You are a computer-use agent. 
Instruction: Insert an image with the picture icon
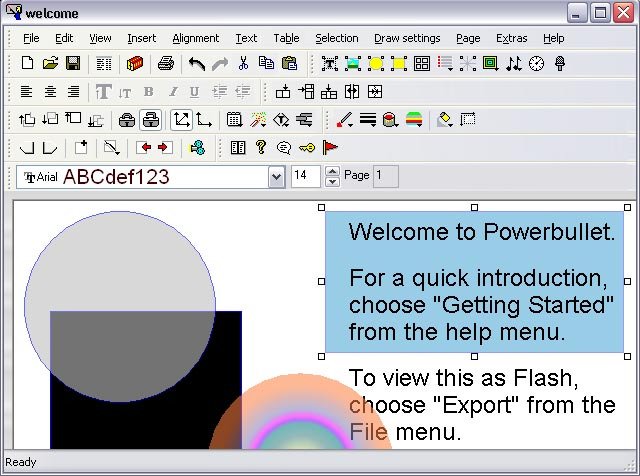click(x=353, y=64)
